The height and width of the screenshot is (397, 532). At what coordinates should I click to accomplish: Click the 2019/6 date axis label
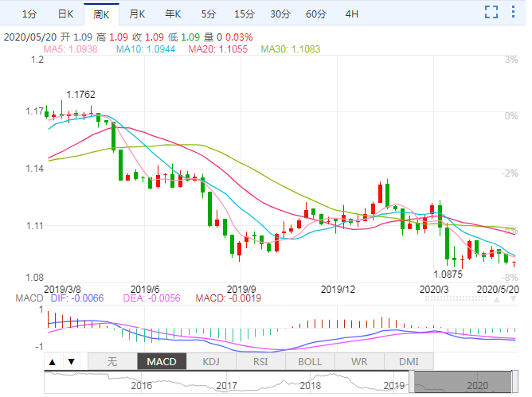point(145,290)
